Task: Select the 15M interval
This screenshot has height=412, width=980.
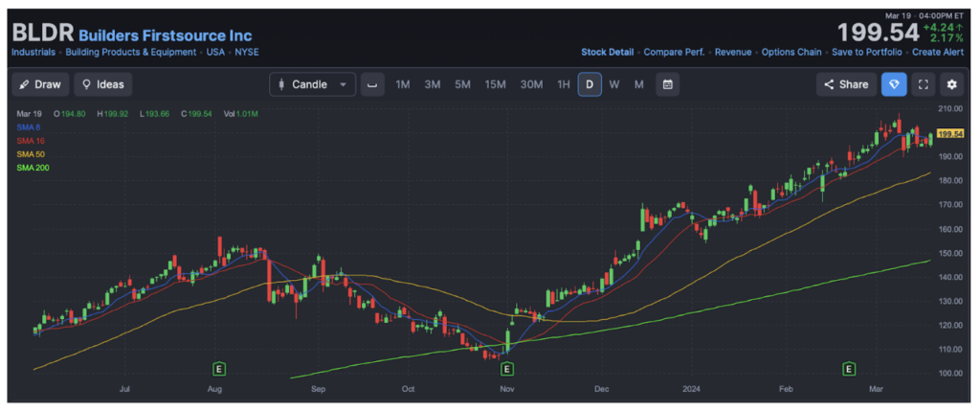Action: pyautogui.click(x=496, y=84)
